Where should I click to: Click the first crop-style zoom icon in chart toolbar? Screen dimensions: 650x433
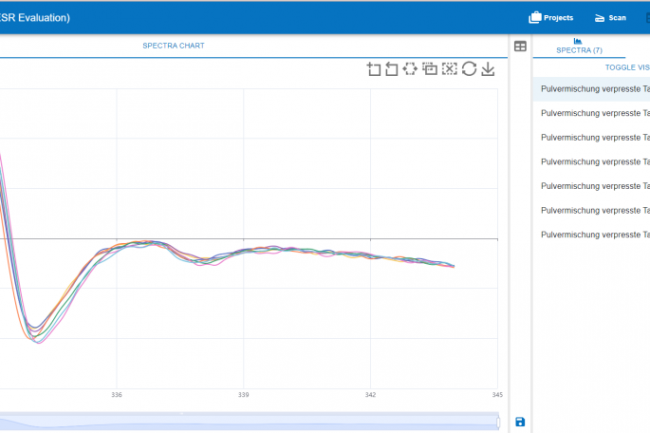point(374,69)
